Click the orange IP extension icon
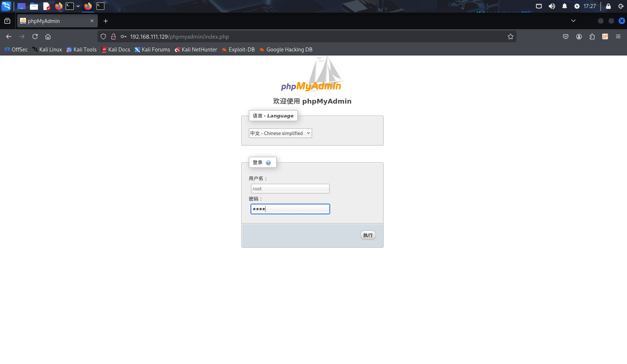This screenshot has height=364, width=627. click(605, 36)
